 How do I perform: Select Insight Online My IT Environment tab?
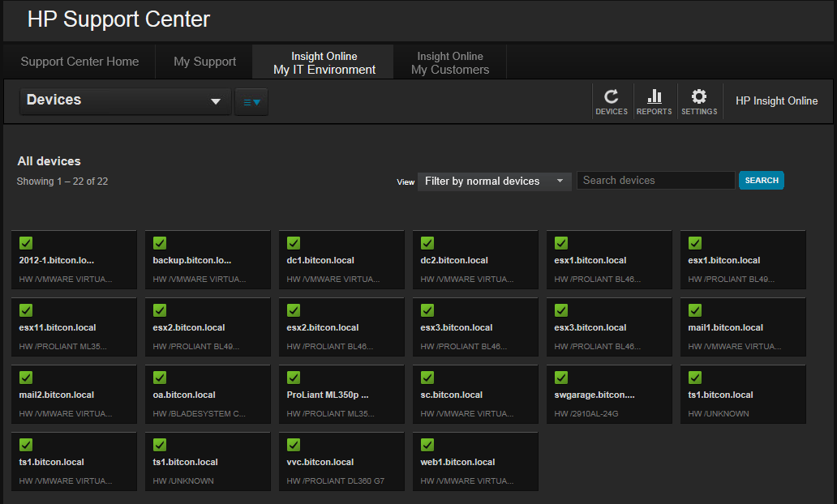pyautogui.click(x=324, y=63)
